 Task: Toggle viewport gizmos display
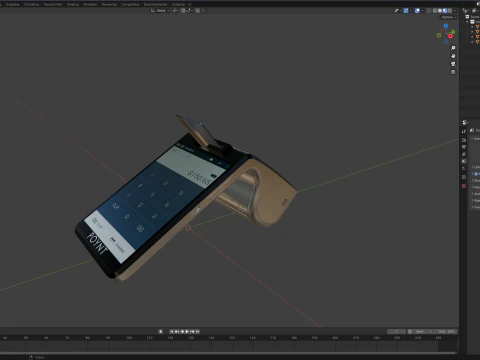point(406,11)
